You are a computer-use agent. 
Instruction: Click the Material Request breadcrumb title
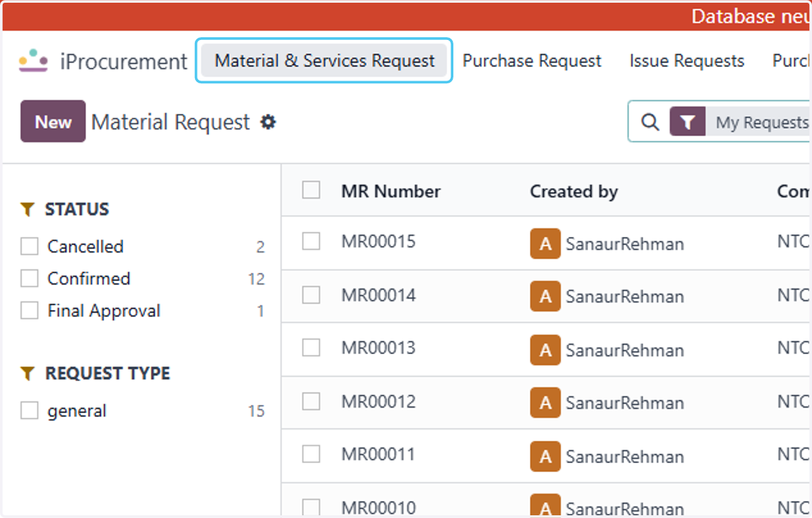click(x=171, y=123)
